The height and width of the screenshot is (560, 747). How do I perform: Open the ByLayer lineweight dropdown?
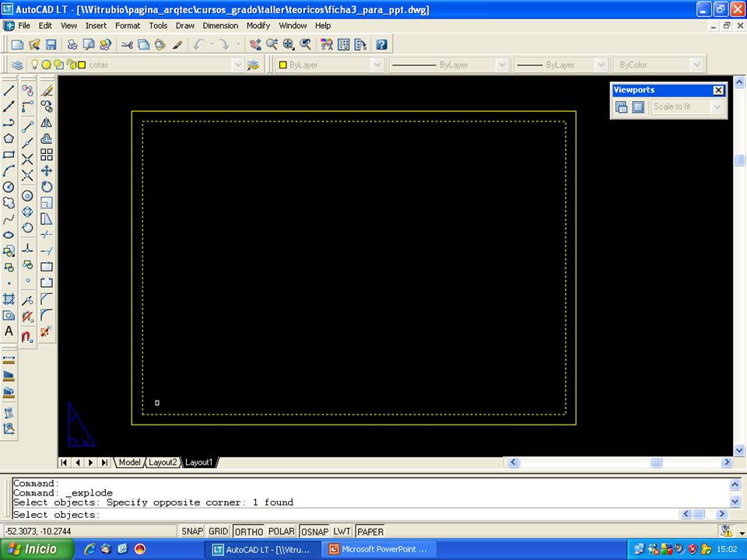(x=601, y=65)
